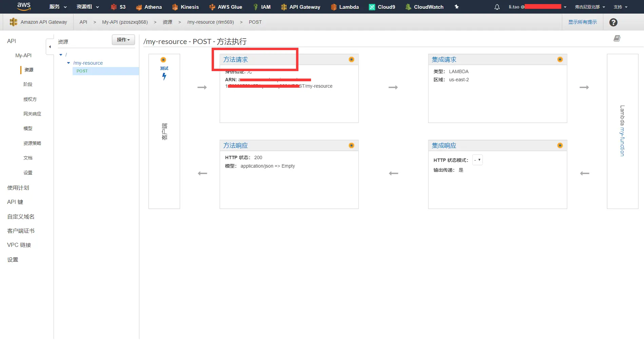Collapse the root / tree node

pyautogui.click(x=61, y=55)
